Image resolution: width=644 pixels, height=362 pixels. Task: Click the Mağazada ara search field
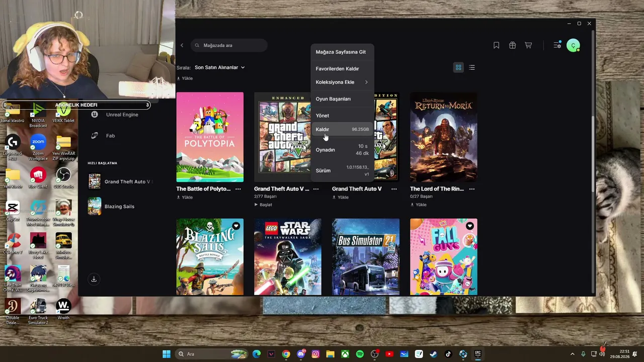(229, 45)
